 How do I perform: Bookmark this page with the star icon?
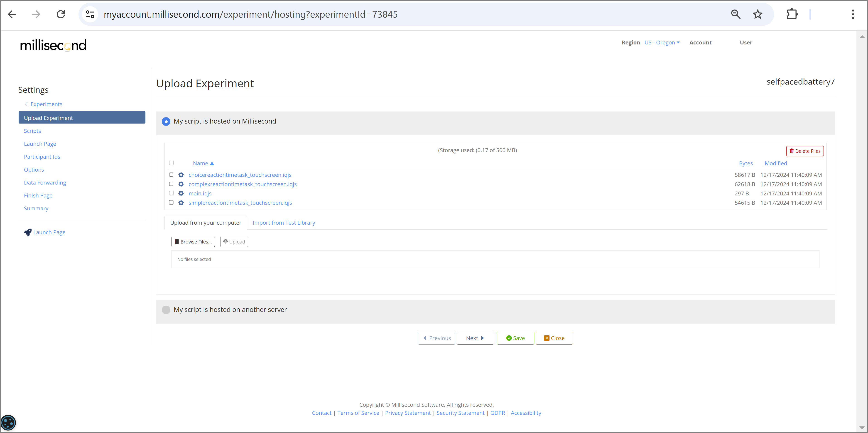(x=758, y=15)
